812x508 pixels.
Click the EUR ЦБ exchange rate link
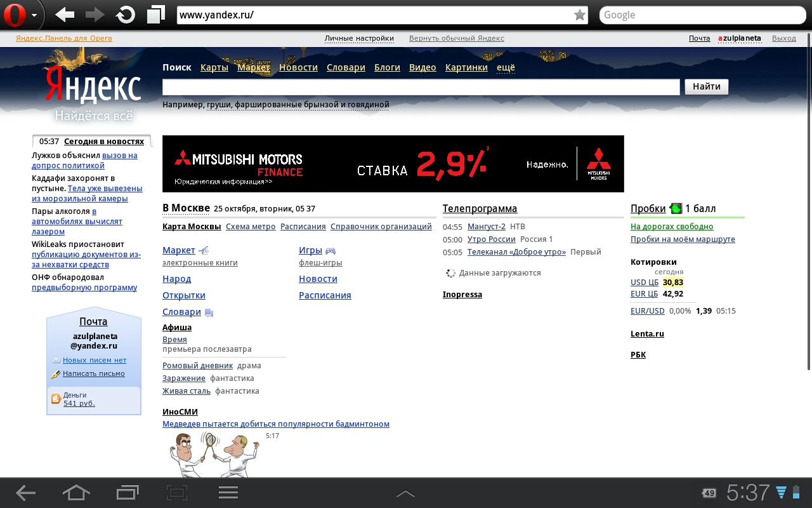pyautogui.click(x=645, y=294)
